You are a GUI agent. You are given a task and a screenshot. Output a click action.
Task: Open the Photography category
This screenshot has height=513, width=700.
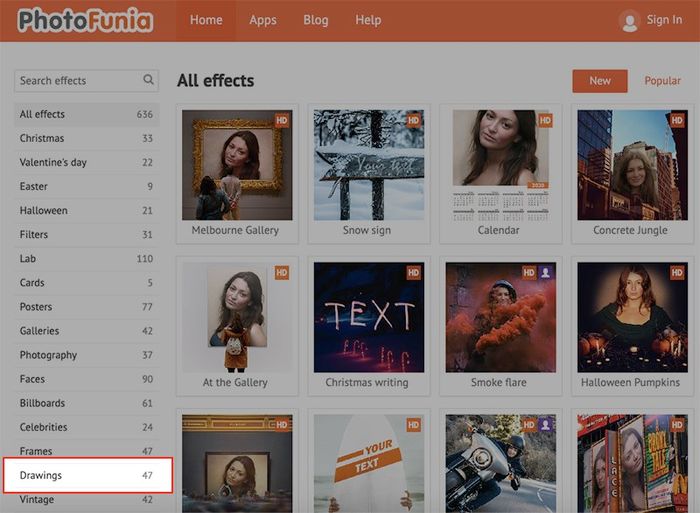[87, 355]
